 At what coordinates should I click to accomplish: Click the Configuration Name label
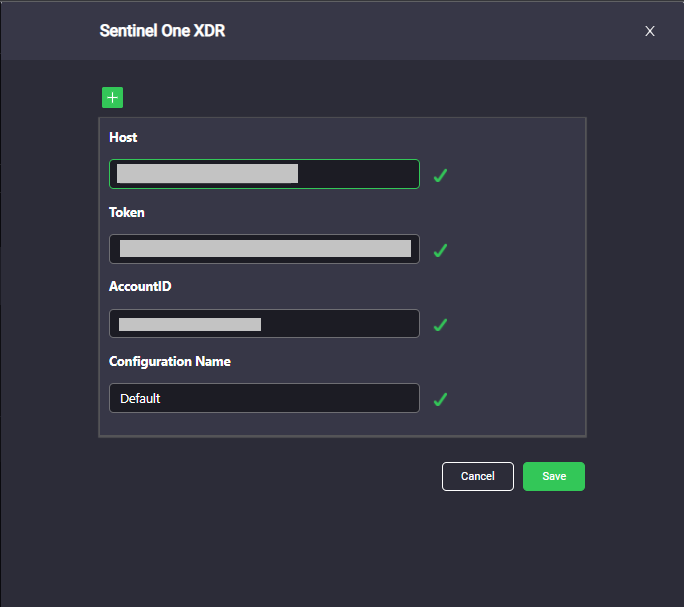pos(170,361)
